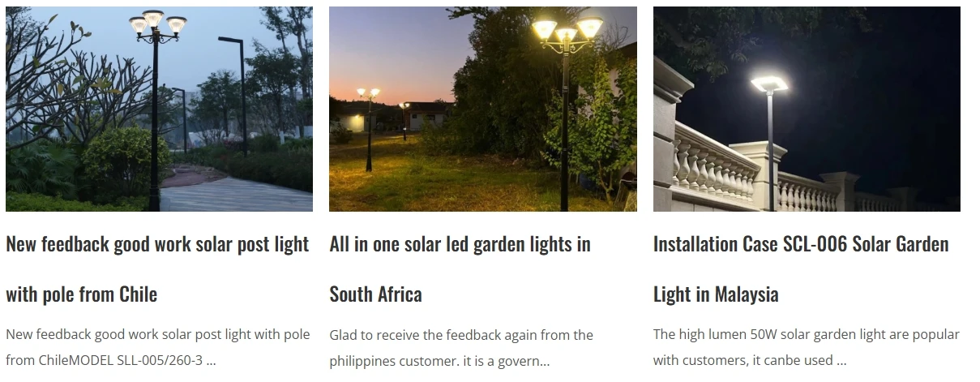Screen dimensions: 980x382
Task: Open 'Installation Case SCL-006 Solar Garden' title
Action: (800, 244)
